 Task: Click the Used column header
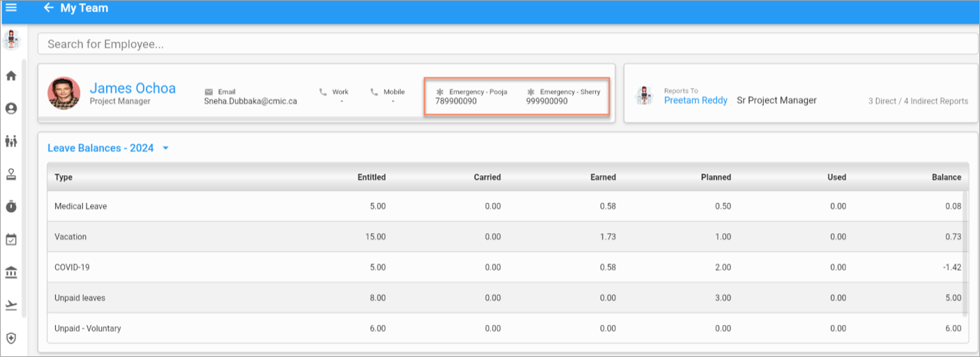tap(837, 177)
